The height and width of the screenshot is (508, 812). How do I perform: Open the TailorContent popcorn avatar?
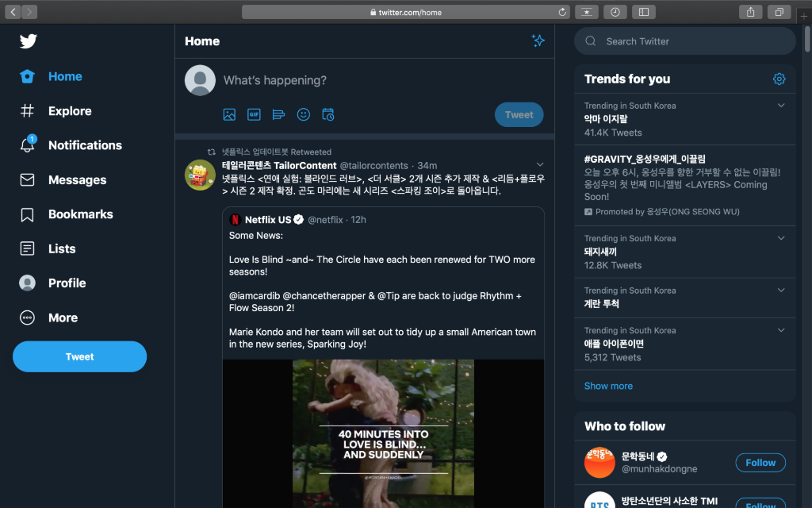point(200,175)
